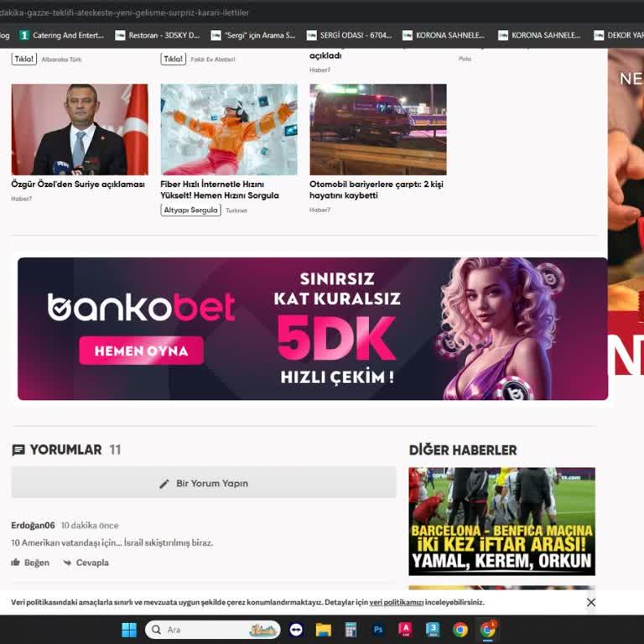Click the Altyapı Sorgula button

190,210
